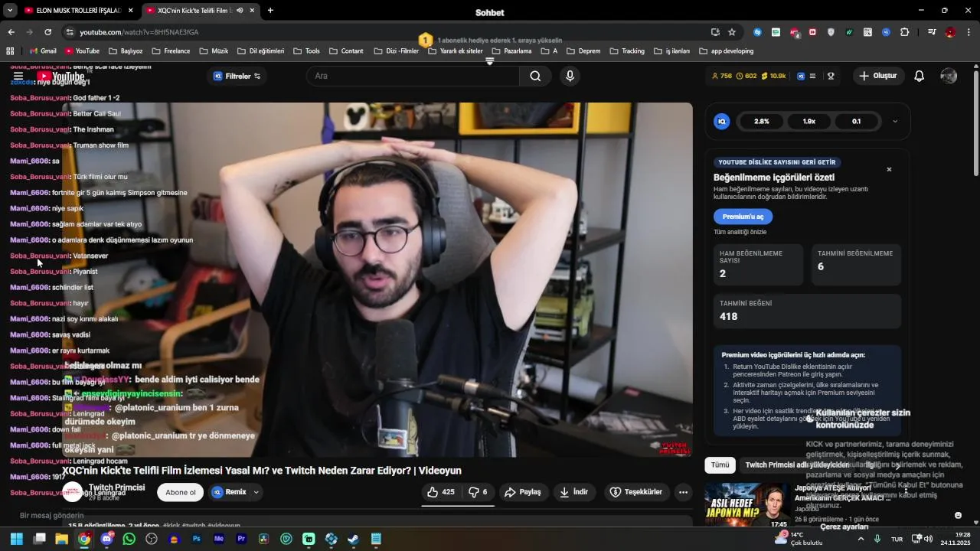Open Chrome three-dot menu
The image size is (980, 551).
pyautogui.click(x=969, y=32)
